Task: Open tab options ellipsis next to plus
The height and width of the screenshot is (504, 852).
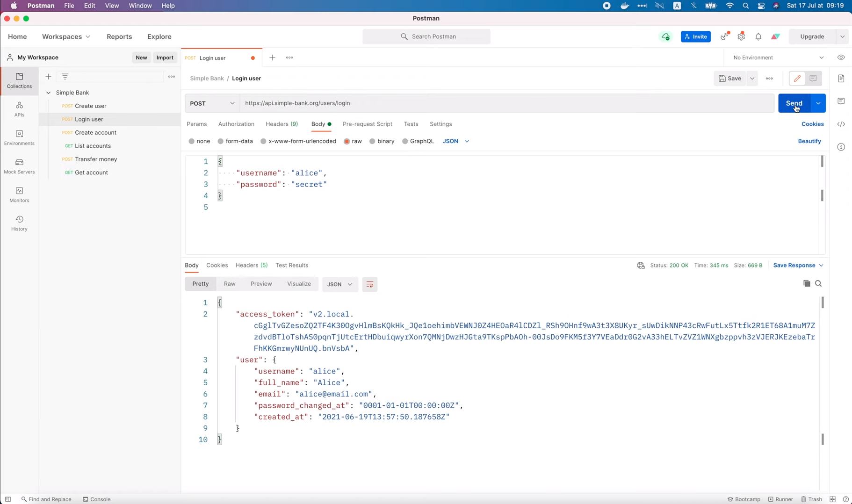Action: point(289,58)
